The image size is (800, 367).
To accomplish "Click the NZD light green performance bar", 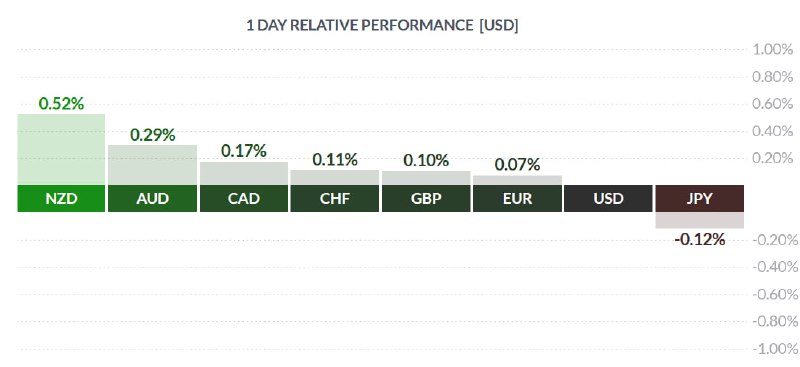I will tap(61, 150).
